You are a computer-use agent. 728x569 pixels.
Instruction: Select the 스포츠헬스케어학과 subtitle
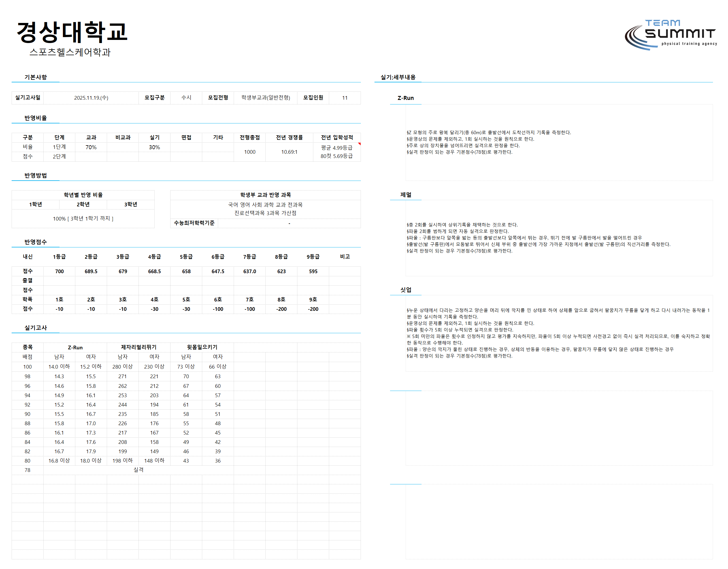pyautogui.click(x=70, y=52)
